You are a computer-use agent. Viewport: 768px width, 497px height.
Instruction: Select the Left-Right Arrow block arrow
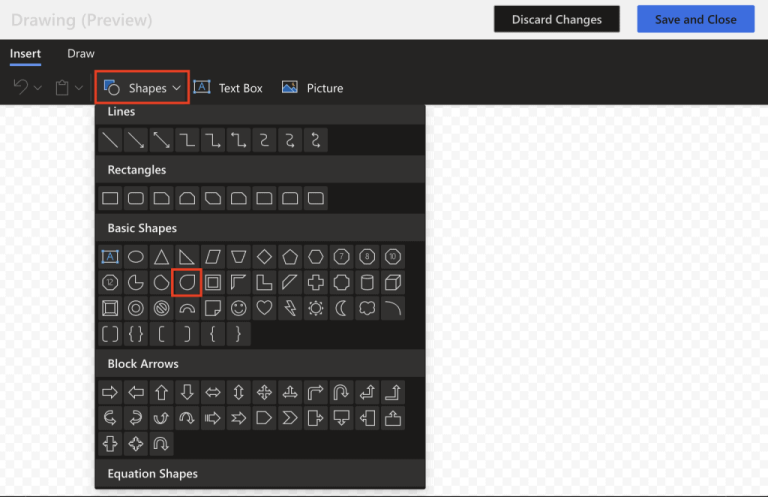click(213, 392)
